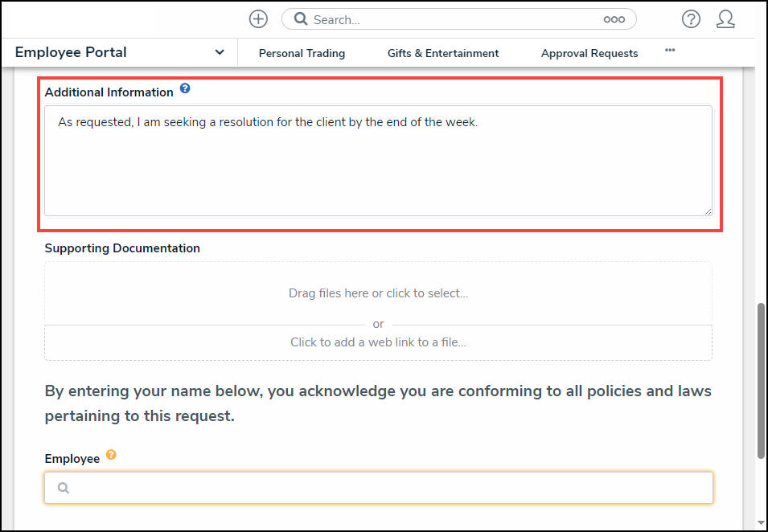768x532 pixels.
Task: Click the search icon inside Employee field
Action: pyautogui.click(x=64, y=488)
